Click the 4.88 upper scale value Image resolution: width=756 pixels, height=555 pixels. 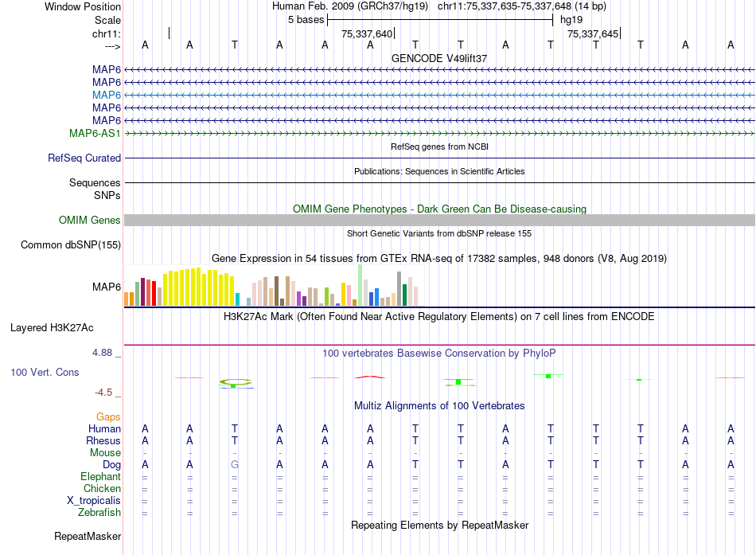pyautogui.click(x=102, y=353)
